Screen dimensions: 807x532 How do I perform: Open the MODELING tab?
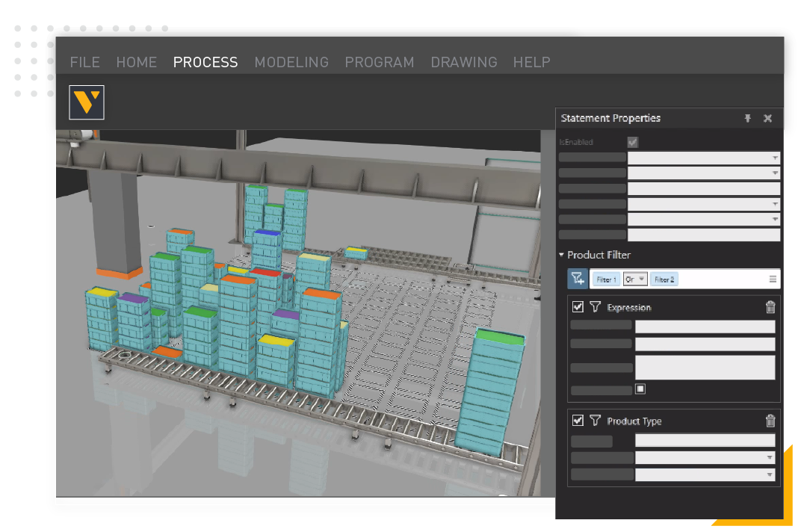(x=291, y=63)
